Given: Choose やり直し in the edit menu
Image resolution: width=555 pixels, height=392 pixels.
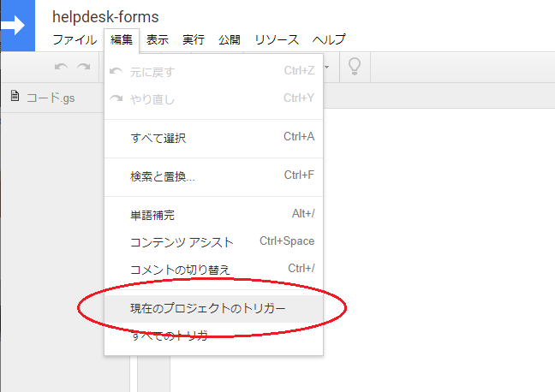Looking at the screenshot, I should 214,99.
